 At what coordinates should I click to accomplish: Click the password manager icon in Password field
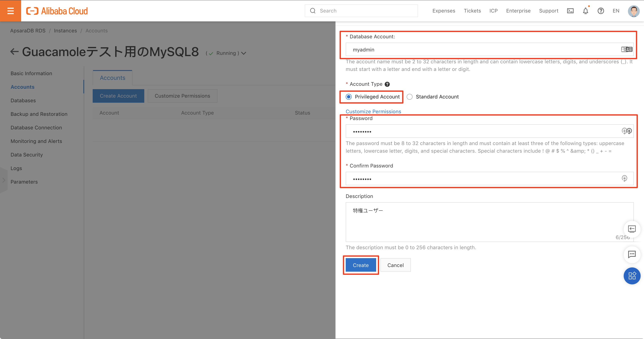[x=626, y=131]
